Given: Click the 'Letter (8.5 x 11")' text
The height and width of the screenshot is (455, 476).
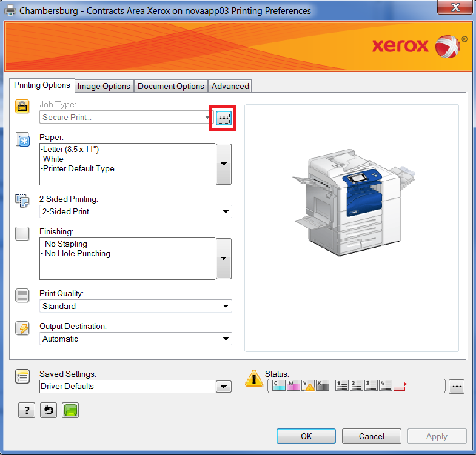Looking at the screenshot, I should pos(71,149).
